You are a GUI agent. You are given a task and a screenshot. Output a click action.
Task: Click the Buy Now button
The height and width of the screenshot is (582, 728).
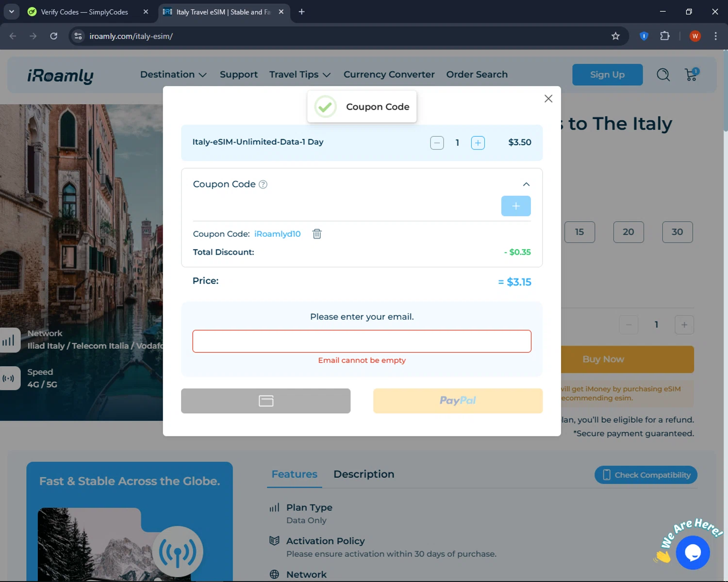(x=628, y=359)
